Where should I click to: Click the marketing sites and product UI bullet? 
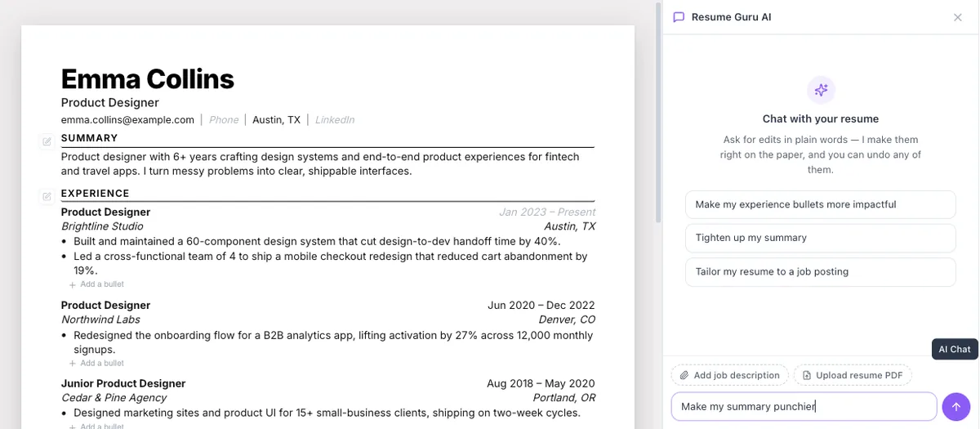(327, 413)
